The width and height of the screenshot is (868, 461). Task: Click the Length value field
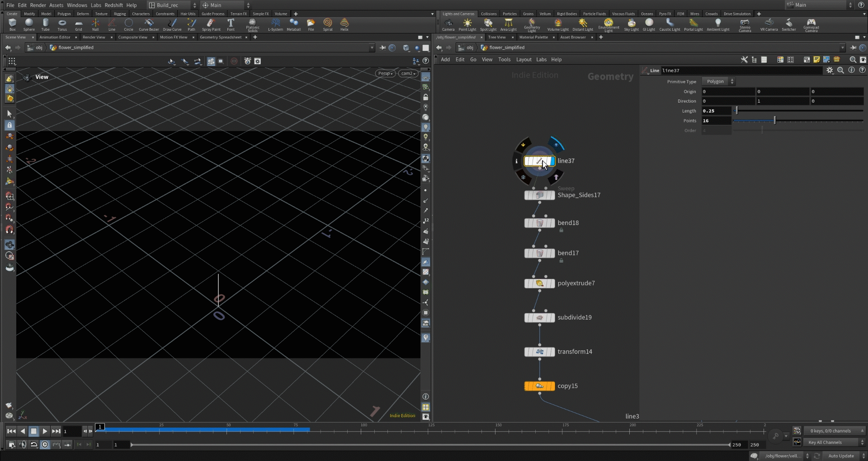716,111
